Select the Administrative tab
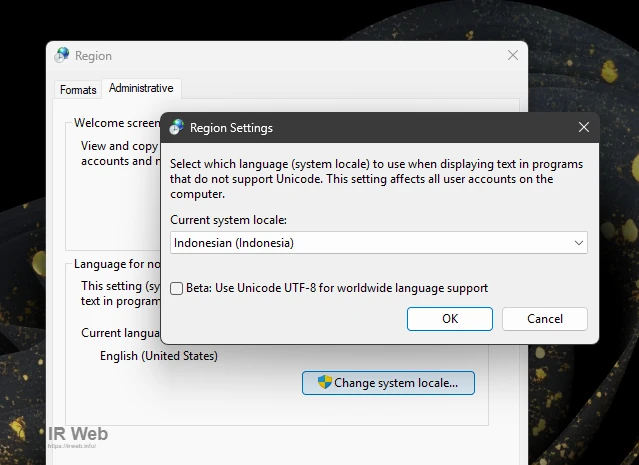This screenshot has height=465, width=639. 141,88
